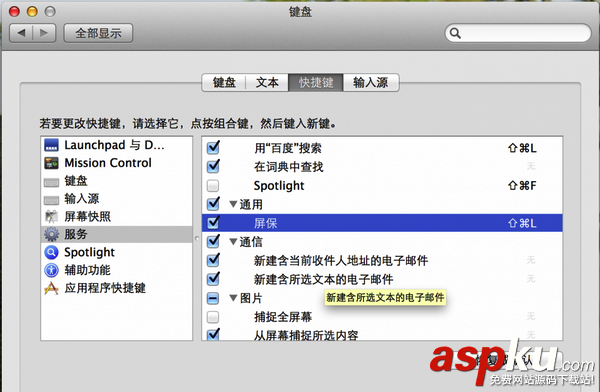Image resolution: width=600 pixels, height=392 pixels.
Task: Click the 输入源 keyboard icon in the sidebar
Action: pos(51,200)
